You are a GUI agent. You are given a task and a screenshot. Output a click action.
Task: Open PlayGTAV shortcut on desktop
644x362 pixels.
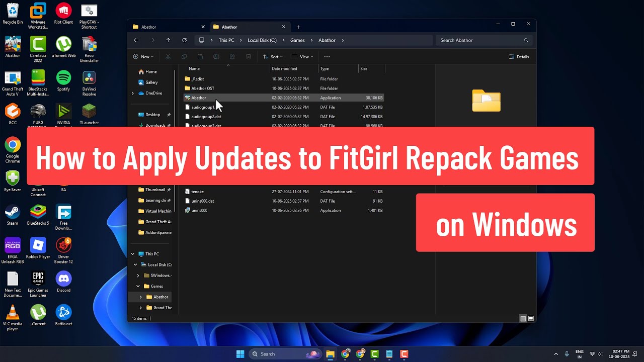click(89, 16)
